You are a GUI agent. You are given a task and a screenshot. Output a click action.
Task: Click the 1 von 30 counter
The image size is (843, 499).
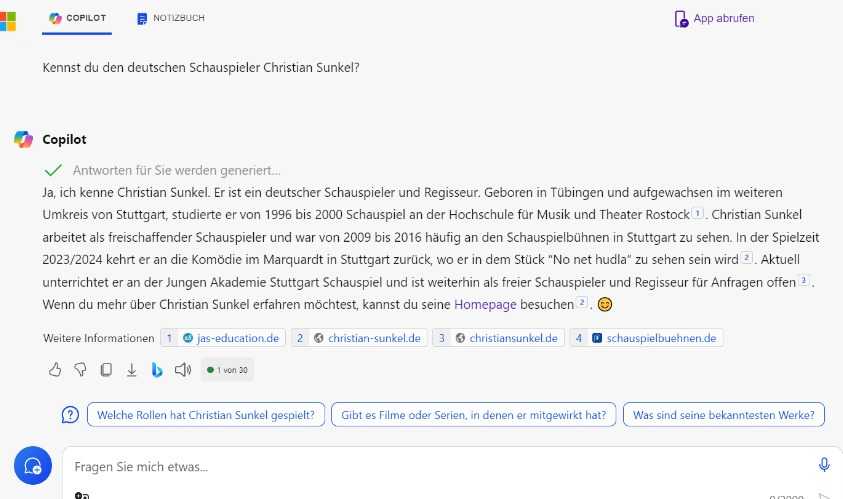[227, 370]
